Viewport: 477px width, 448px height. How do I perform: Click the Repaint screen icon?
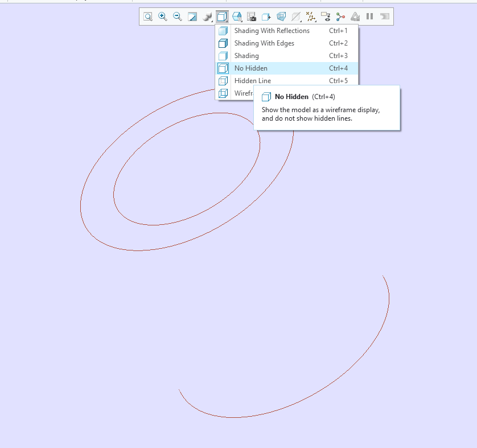[192, 17]
